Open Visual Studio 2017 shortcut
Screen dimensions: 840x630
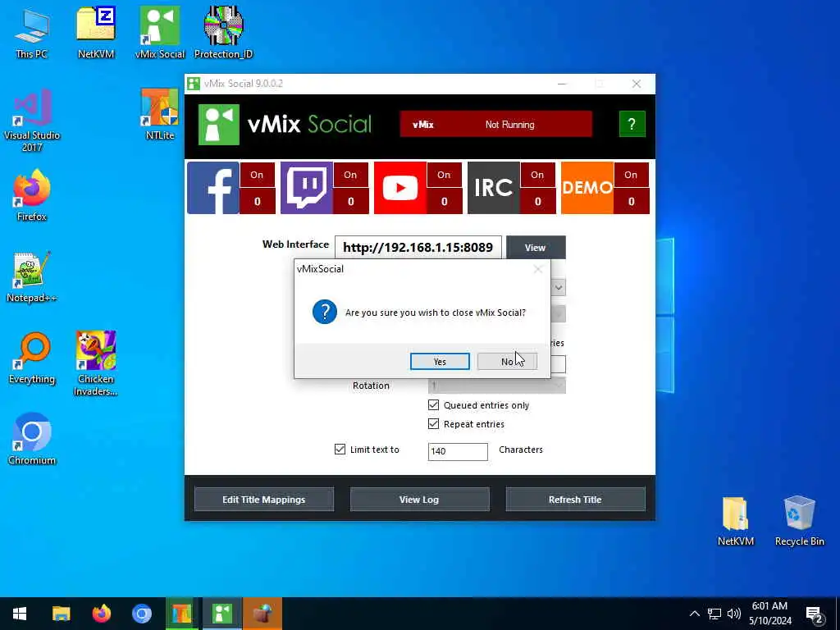pyautogui.click(x=32, y=121)
